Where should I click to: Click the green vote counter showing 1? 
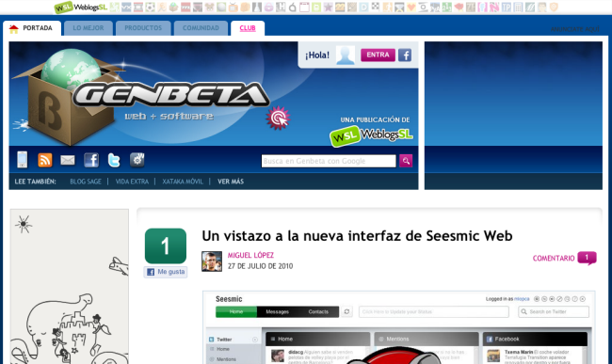[166, 245]
